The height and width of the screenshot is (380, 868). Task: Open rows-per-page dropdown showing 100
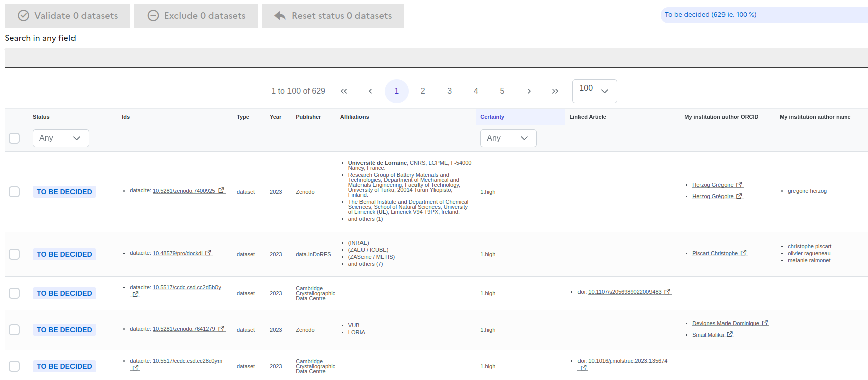coord(594,91)
